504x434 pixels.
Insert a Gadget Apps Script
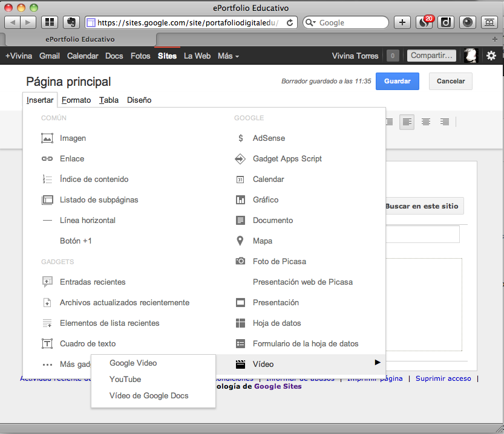pyautogui.click(x=287, y=159)
